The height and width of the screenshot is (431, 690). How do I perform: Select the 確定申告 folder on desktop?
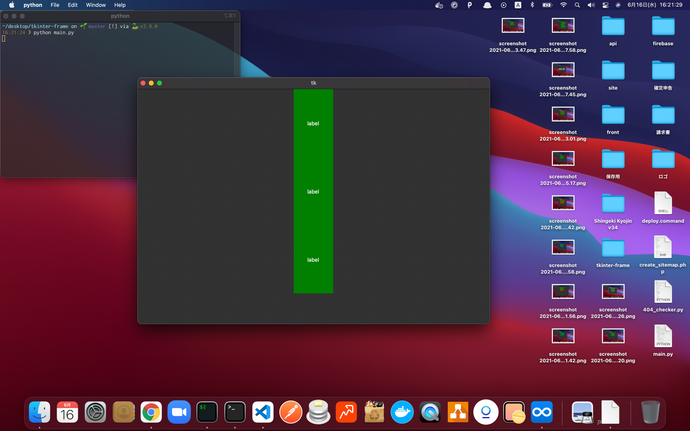(663, 71)
